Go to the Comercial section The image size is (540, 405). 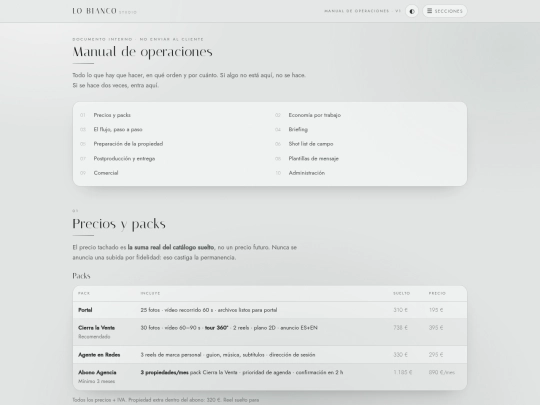tap(106, 173)
